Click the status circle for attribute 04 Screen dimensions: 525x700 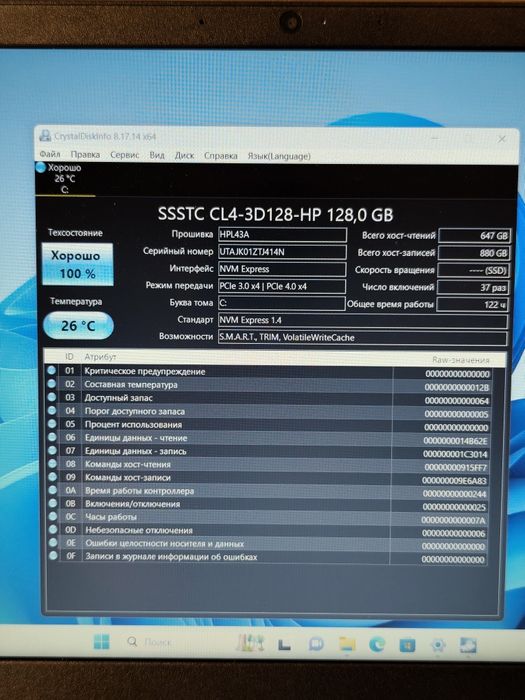(x=52, y=410)
